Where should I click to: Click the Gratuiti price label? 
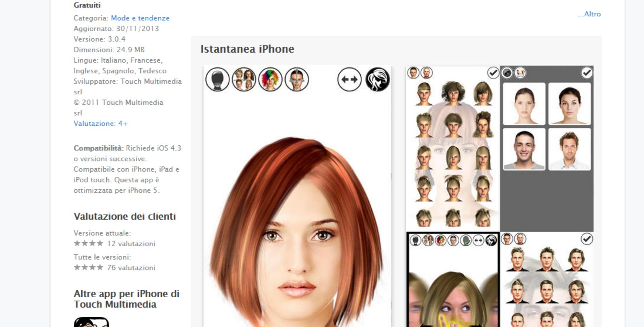pos(87,5)
